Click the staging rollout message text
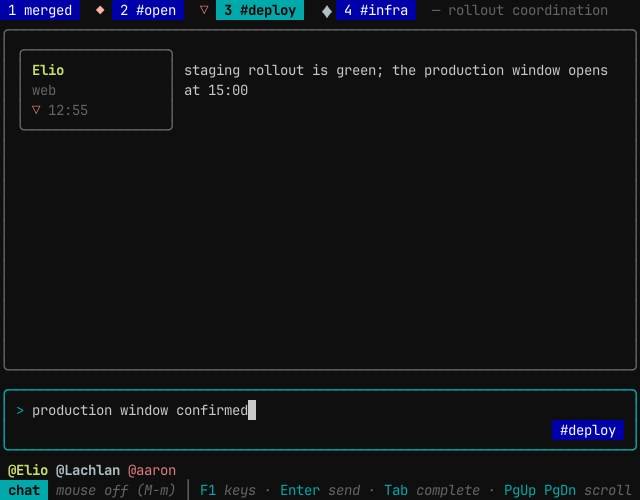Viewport: 640px width, 500px height. [396, 80]
